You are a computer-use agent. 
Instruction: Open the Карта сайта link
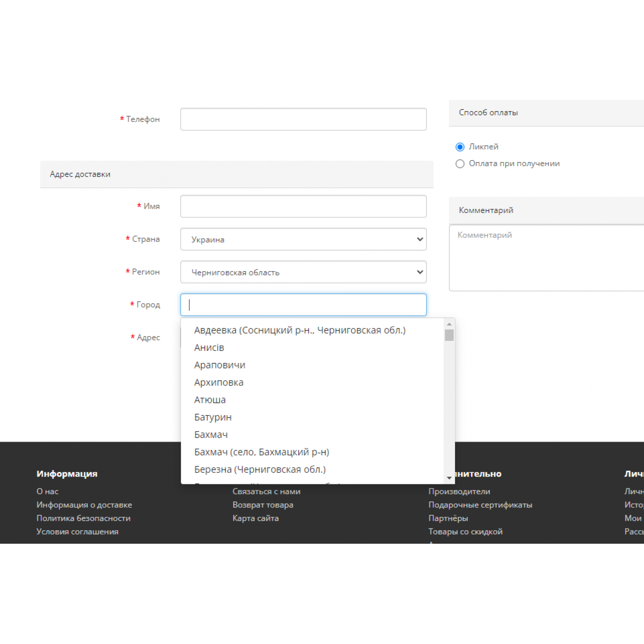[x=255, y=518]
